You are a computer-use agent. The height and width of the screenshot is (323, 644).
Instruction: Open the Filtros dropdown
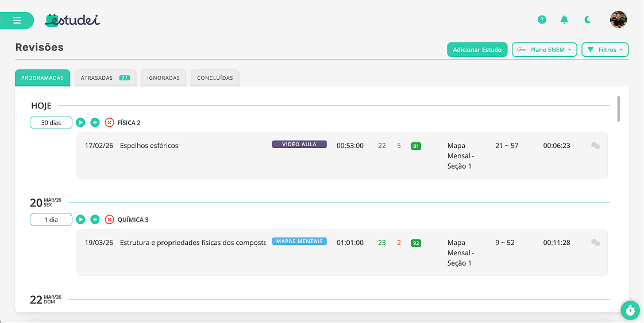pos(605,50)
